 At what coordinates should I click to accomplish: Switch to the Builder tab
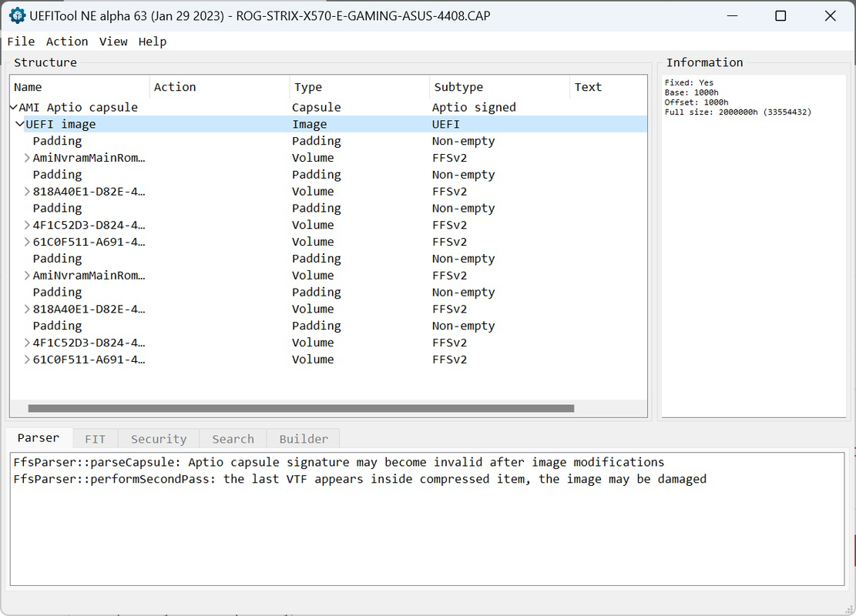point(304,439)
